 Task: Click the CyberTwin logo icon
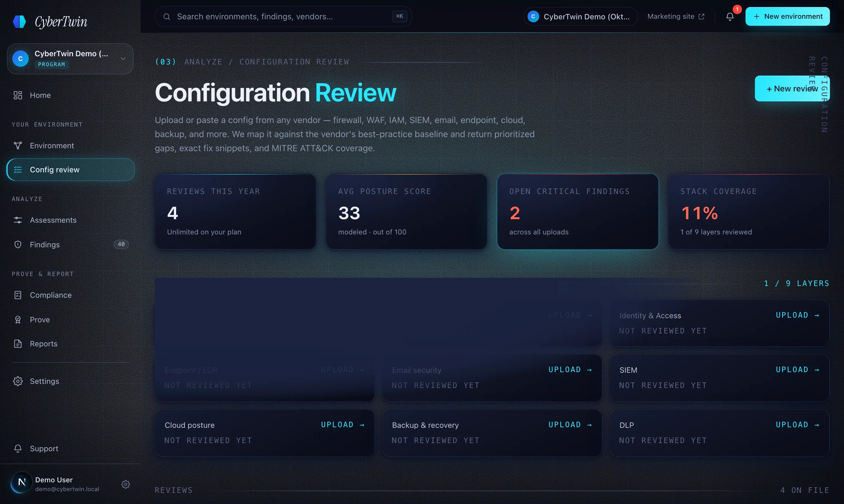click(19, 21)
